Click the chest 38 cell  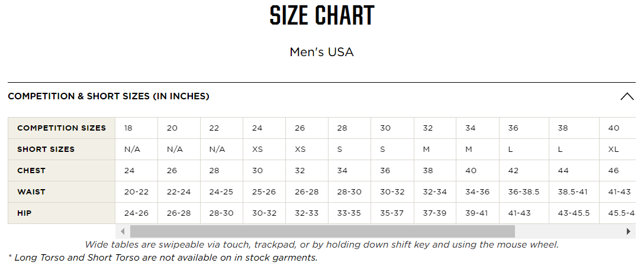435,171
